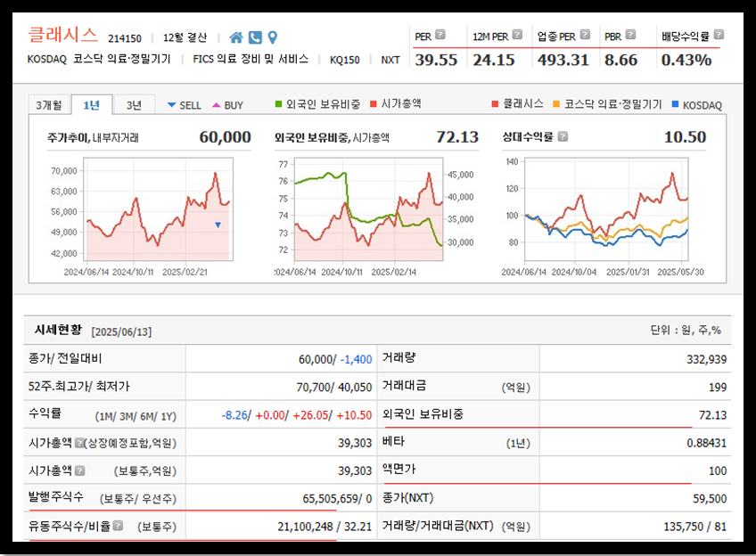Click the 12M PER value 24.15
Viewport: 756px width, 556px height.
click(494, 60)
